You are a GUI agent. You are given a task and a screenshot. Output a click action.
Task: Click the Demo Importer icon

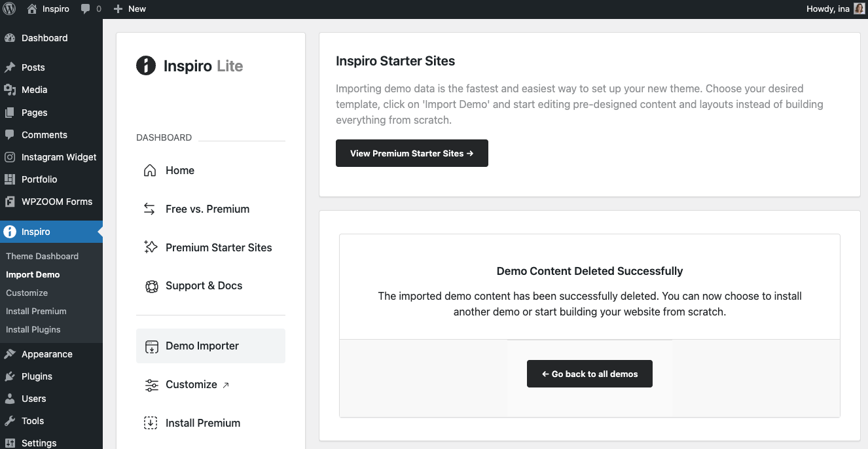coord(151,346)
